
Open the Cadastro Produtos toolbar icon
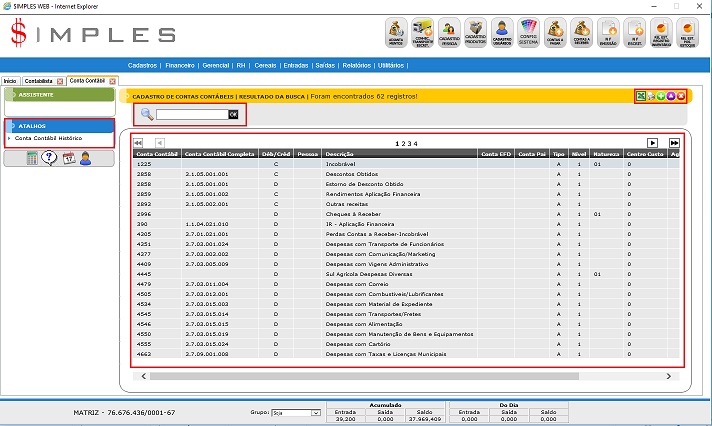coord(476,33)
